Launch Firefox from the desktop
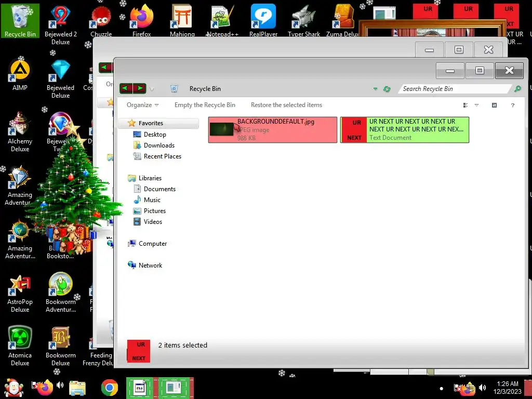The height and width of the screenshot is (399, 532). [142, 20]
